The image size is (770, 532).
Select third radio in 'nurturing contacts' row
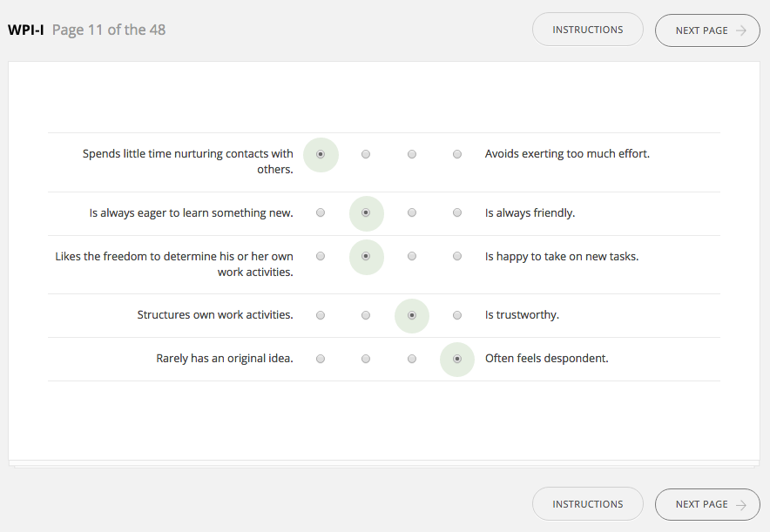(x=412, y=154)
